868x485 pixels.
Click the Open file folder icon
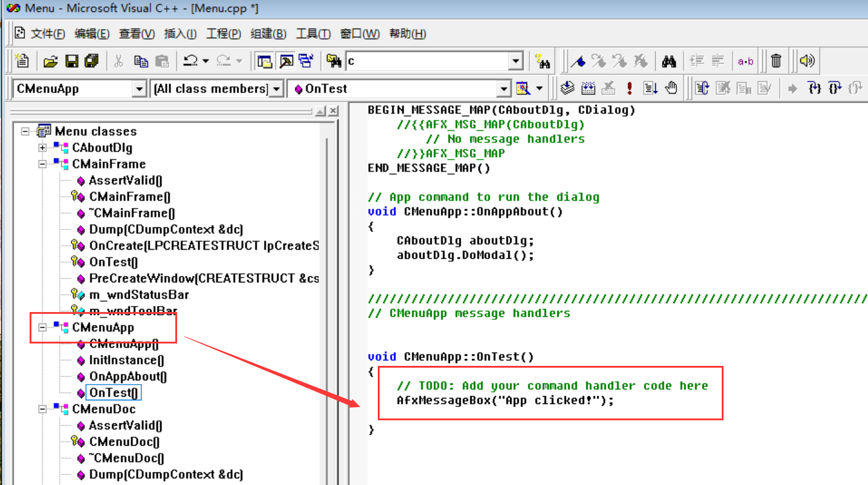(51, 61)
